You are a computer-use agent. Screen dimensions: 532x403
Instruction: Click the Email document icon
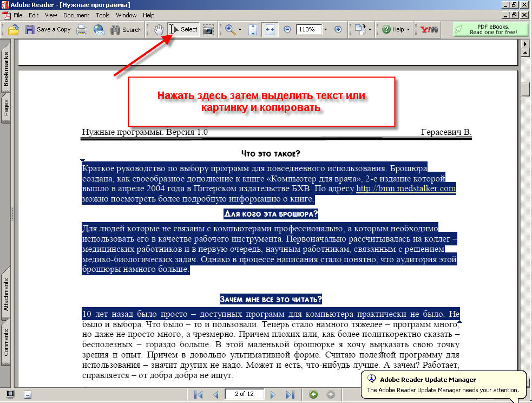[x=99, y=30]
